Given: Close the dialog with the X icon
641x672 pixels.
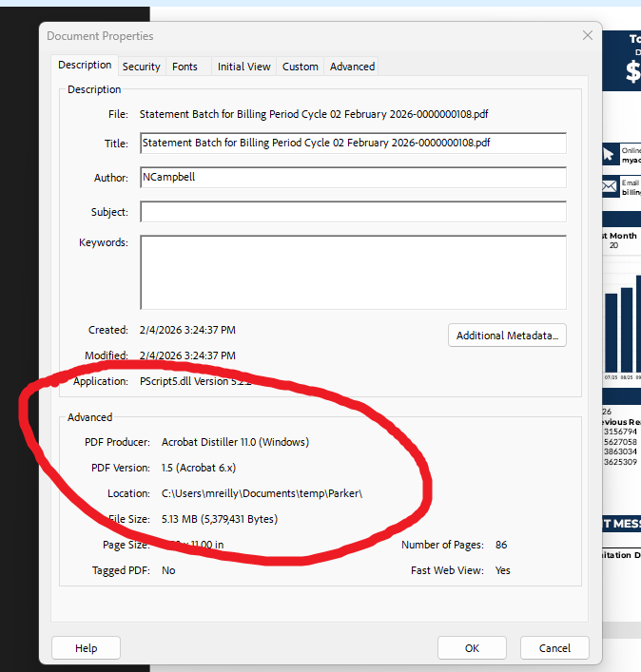Looking at the screenshot, I should [587, 36].
